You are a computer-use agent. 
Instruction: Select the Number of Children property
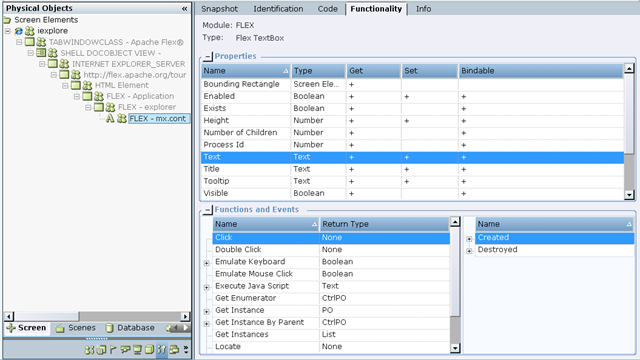(x=412, y=133)
